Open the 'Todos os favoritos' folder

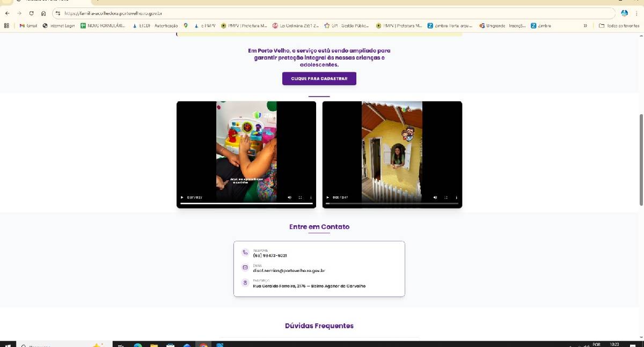coord(620,25)
